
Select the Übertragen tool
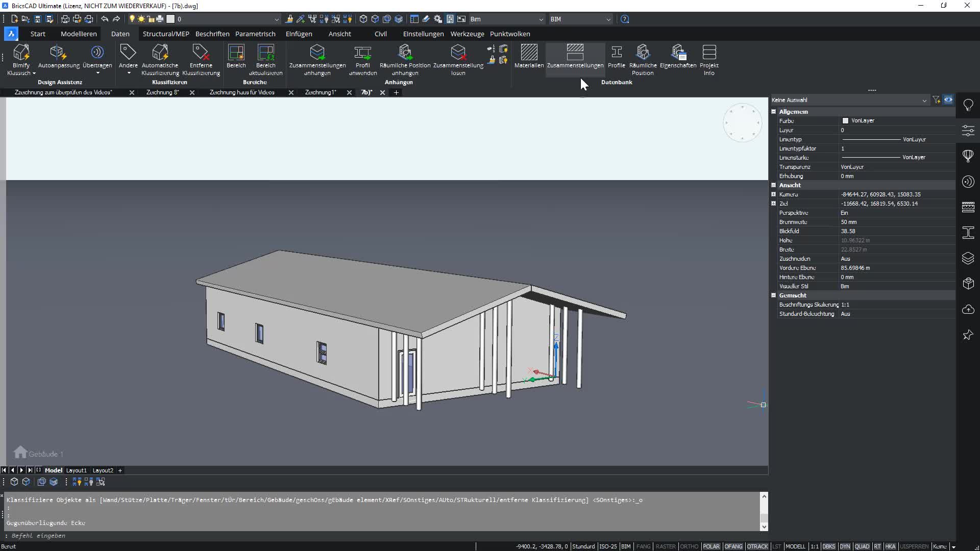97,59
